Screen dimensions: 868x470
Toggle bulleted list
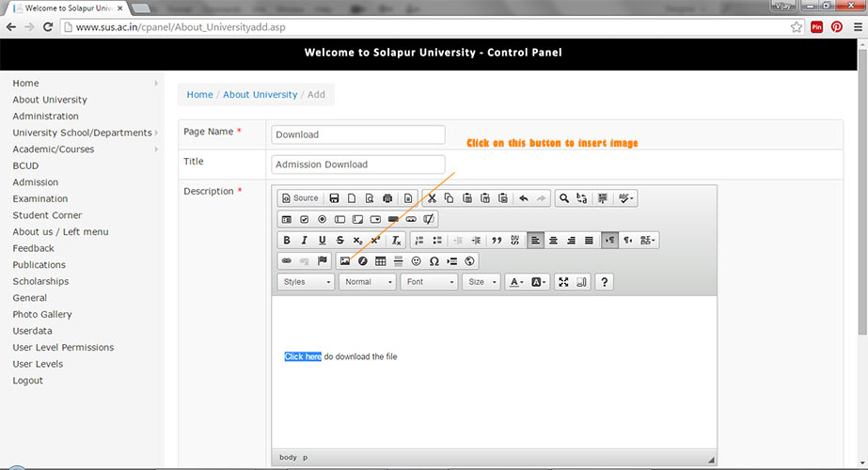pyautogui.click(x=437, y=241)
